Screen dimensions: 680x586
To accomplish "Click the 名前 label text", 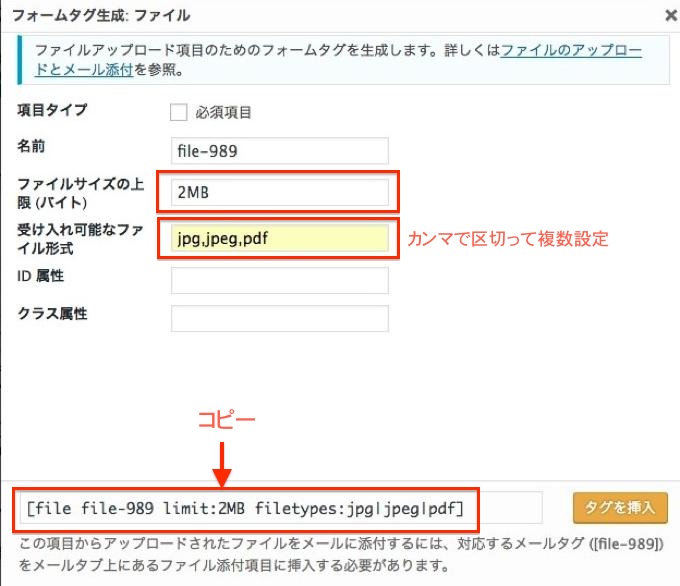I will (32, 146).
